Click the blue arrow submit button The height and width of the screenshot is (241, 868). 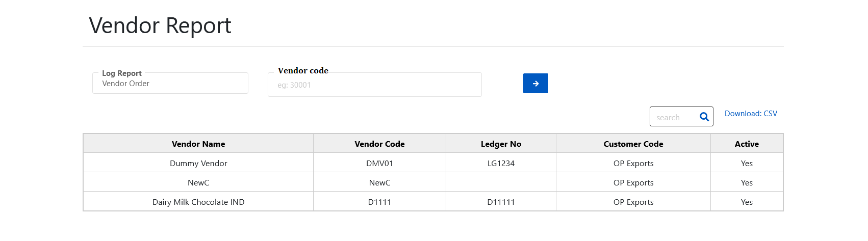click(535, 84)
